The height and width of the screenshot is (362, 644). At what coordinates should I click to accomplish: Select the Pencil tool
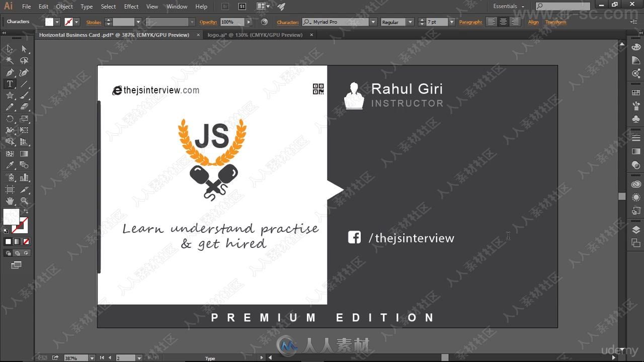click(x=10, y=107)
